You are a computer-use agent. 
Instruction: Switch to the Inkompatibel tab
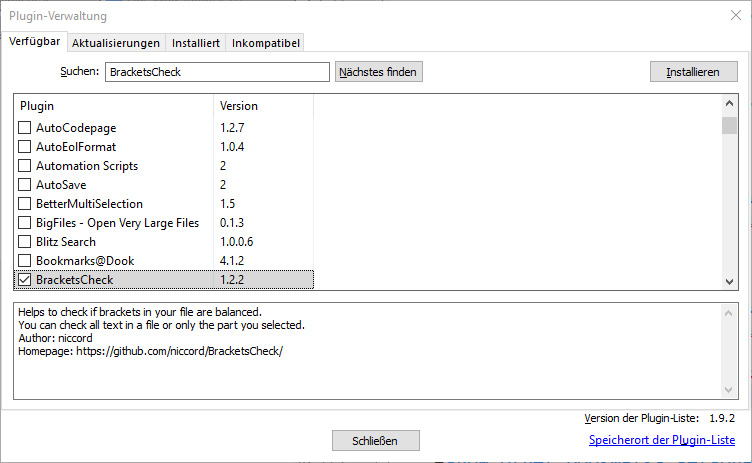click(x=266, y=43)
